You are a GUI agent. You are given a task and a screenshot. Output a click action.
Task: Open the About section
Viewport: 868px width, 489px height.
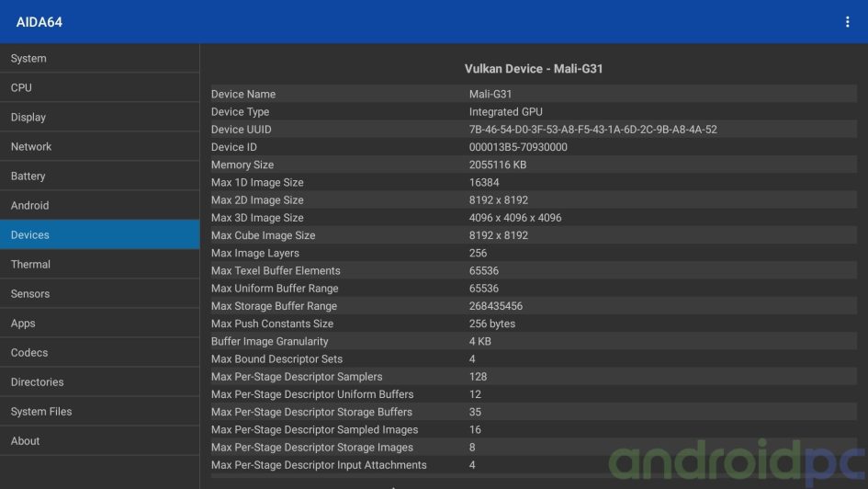[99, 441]
